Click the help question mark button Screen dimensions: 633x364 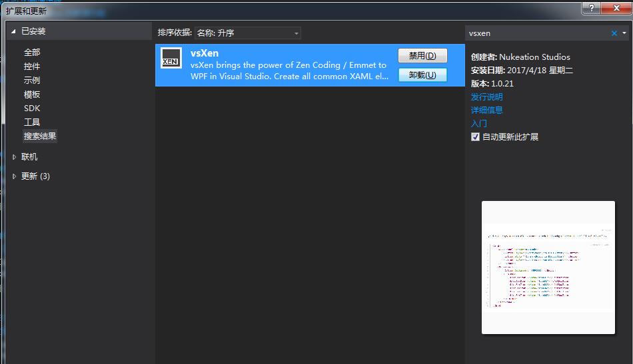(592, 8)
